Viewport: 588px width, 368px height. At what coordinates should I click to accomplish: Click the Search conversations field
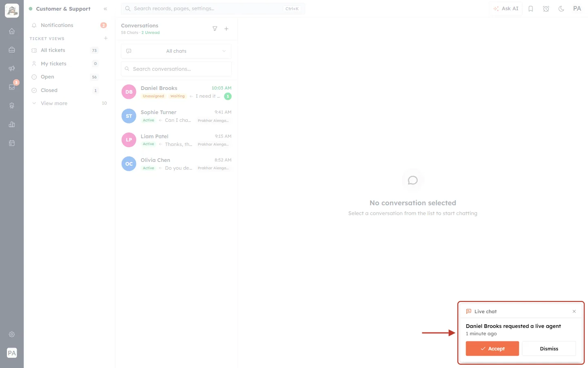(x=176, y=69)
